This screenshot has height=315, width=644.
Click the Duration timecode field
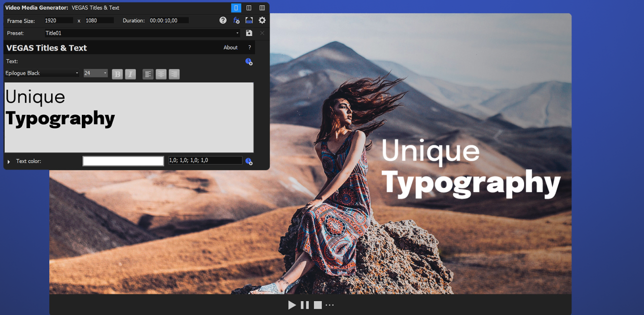click(169, 21)
